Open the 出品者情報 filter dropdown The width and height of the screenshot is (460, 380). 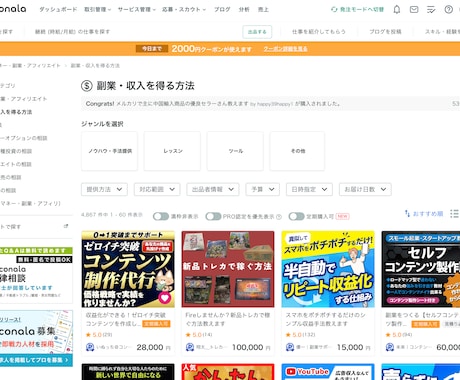click(213, 189)
